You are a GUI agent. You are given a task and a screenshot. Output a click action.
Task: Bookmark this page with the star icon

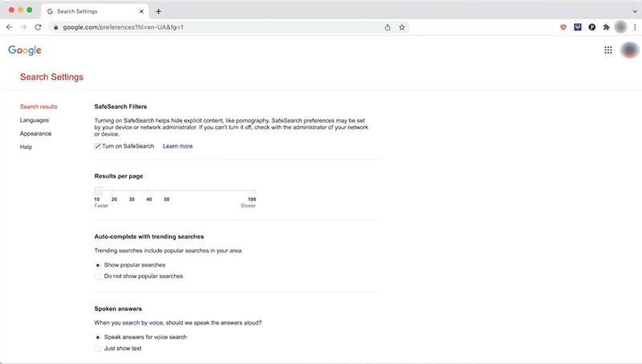tap(402, 27)
